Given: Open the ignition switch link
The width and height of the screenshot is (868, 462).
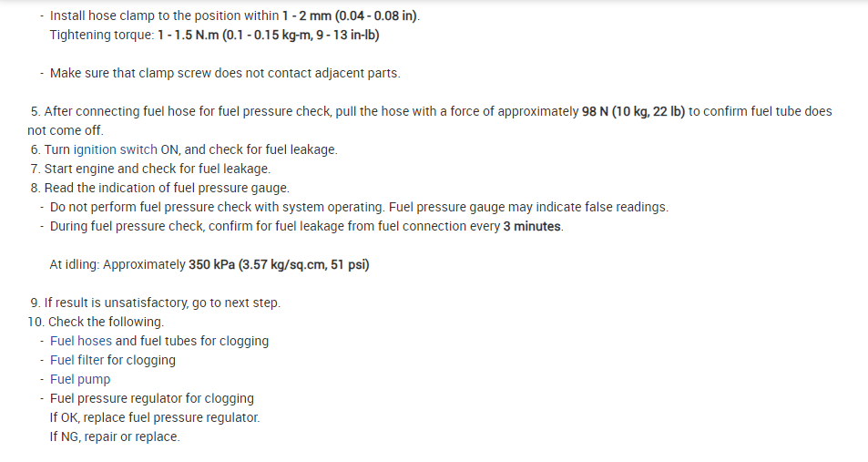Looking at the screenshot, I should point(115,149).
